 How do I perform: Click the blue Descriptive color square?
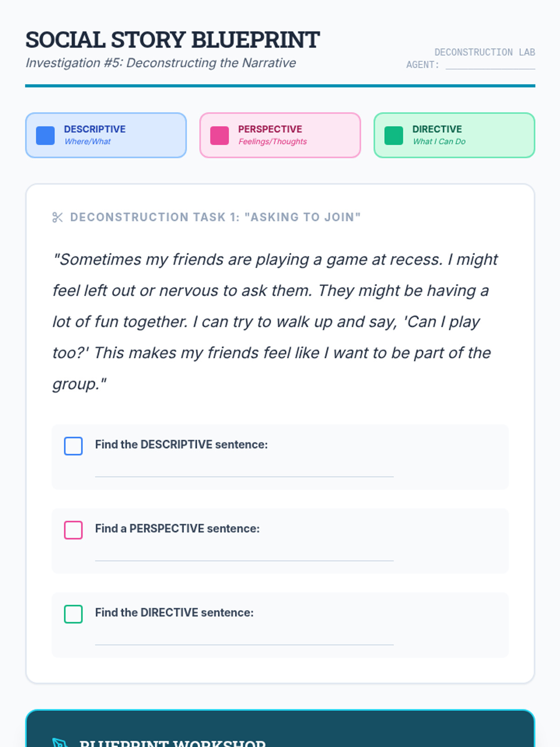click(x=45, y=135)
